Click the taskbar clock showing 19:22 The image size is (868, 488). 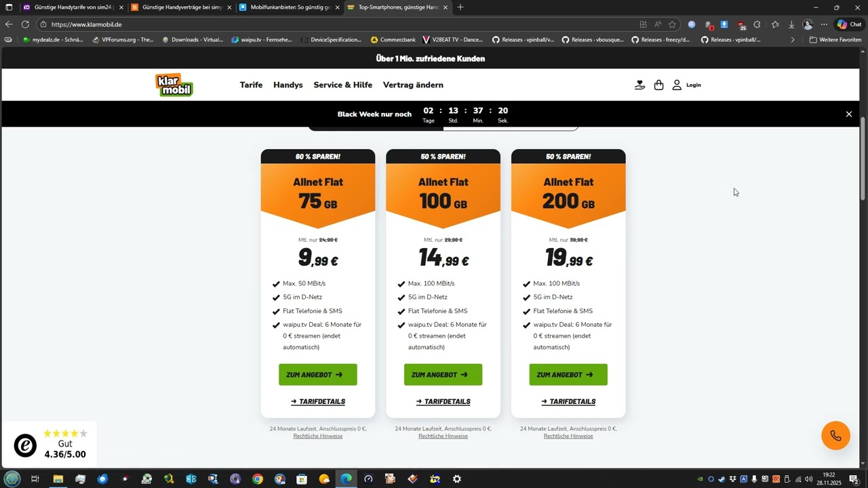(829, 479)
